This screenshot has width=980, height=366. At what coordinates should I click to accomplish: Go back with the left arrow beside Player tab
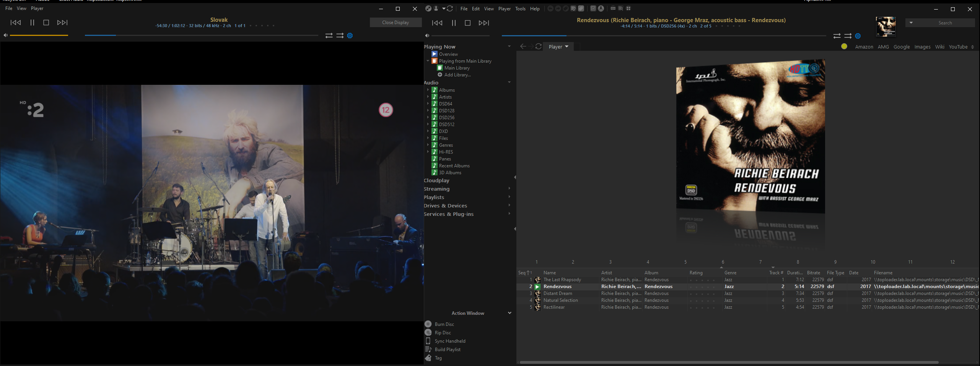pyautogui.click(x=523, y=46)
